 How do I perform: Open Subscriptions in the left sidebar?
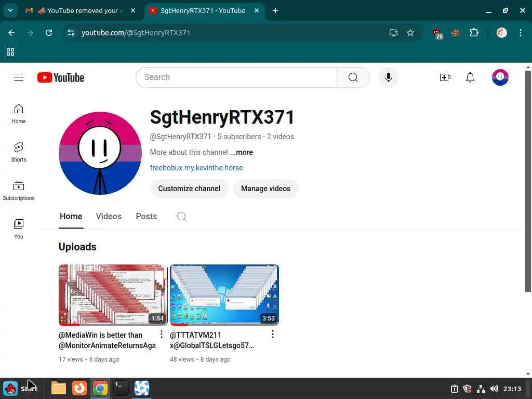click(19, 191)
